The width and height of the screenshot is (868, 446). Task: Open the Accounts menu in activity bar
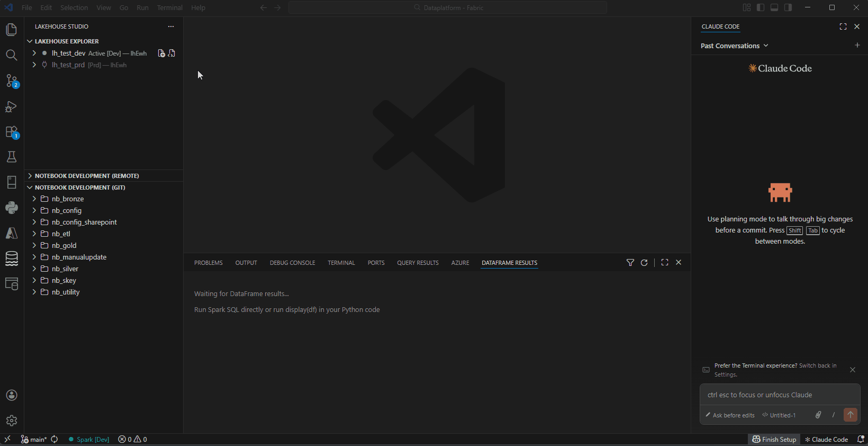[x=12, y=395]
